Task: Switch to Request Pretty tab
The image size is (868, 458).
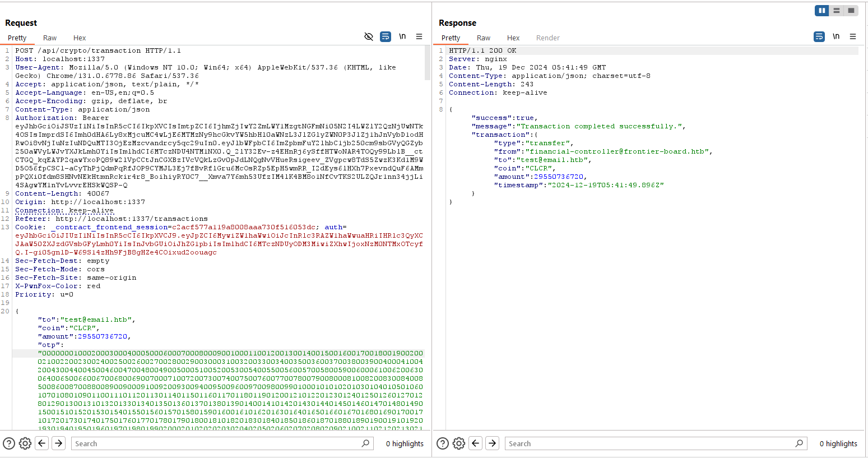Action: click(x=17, y=38)
